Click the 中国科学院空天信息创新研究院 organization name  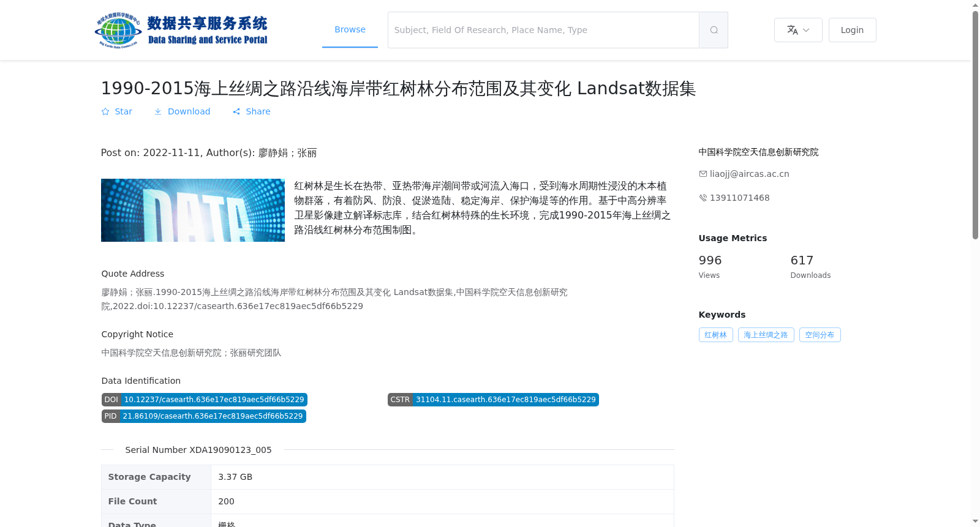(758, 152)
